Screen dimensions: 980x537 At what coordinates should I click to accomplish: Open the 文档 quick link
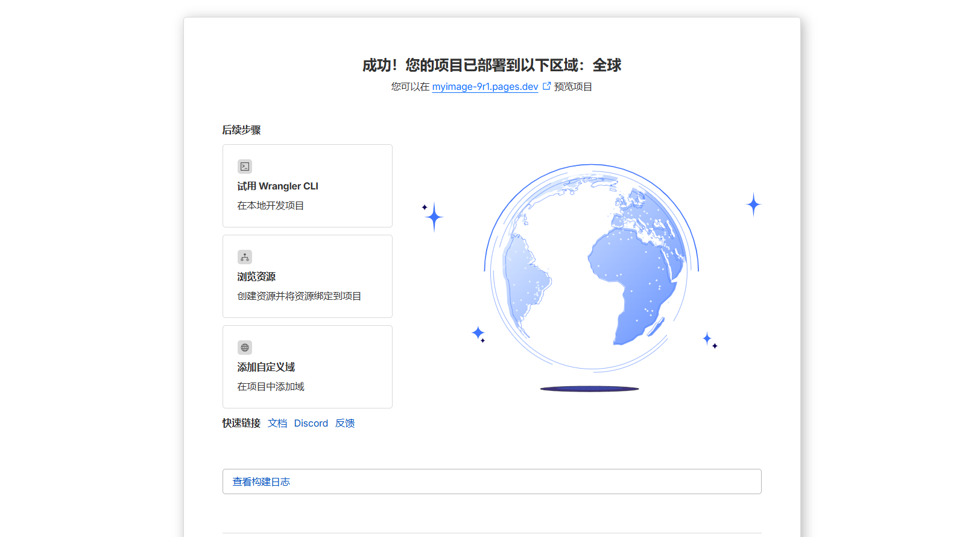(x=277, y=424)
